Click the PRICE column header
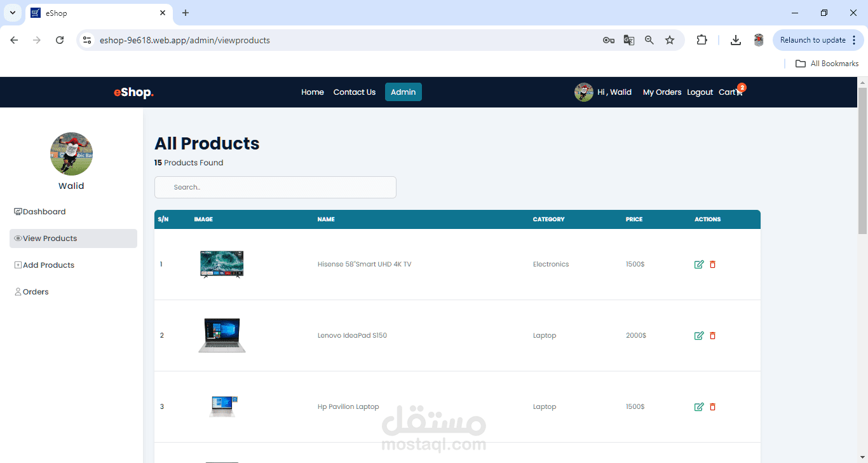This screenshot has height=463, width=868. (x=634, y=219)
